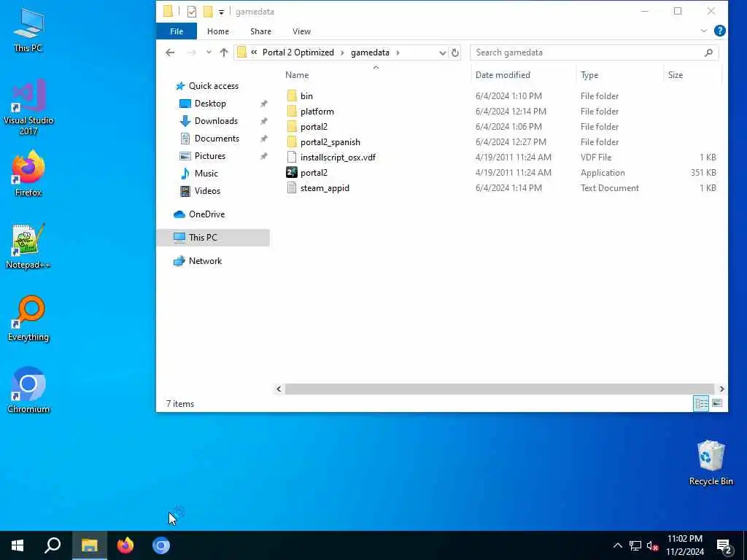
Task: Select OneDrive in navigation pane
Action: [x=206, y=214]
